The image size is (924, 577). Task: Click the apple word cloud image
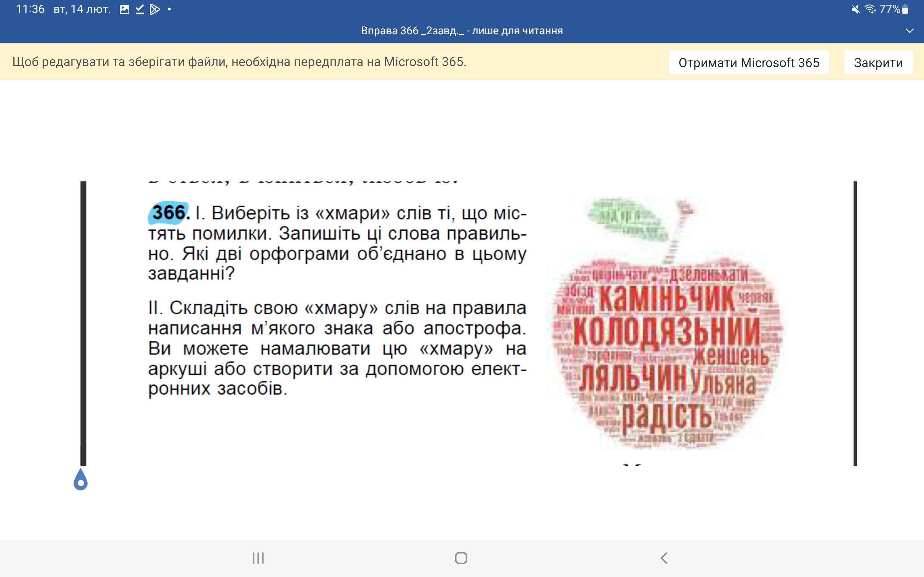pyautogui.click(x=664, y=324)
